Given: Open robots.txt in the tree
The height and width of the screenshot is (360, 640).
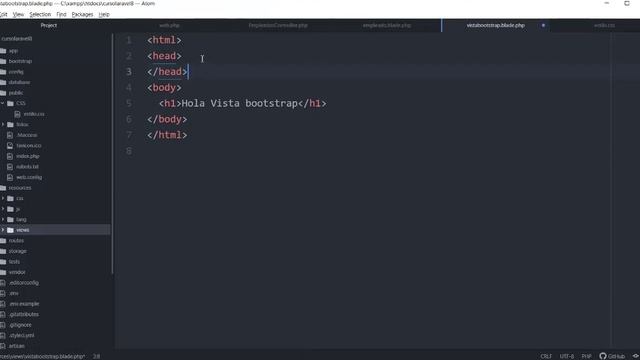Looking at the screenshot, I should tap(27, 167).
